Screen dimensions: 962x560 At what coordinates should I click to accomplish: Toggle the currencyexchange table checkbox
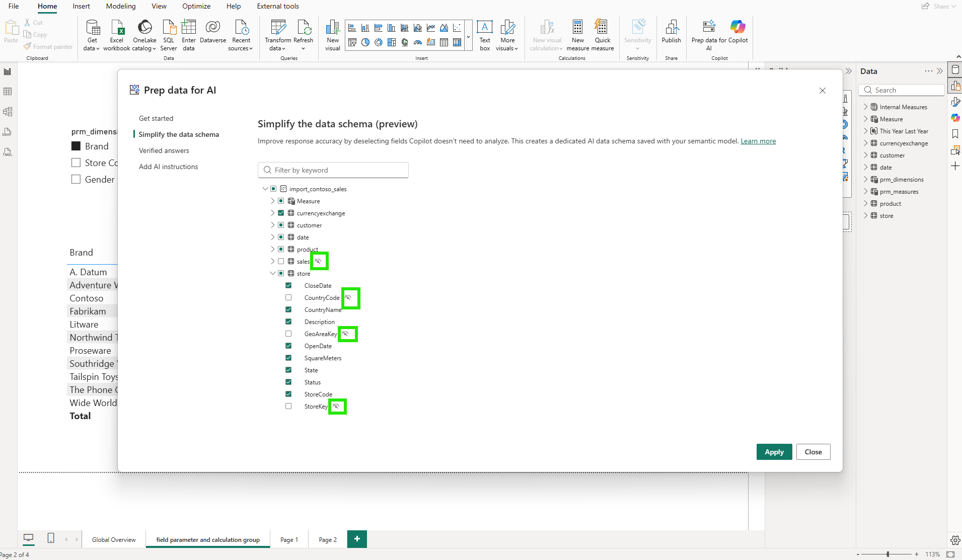(x=281, y=213)
